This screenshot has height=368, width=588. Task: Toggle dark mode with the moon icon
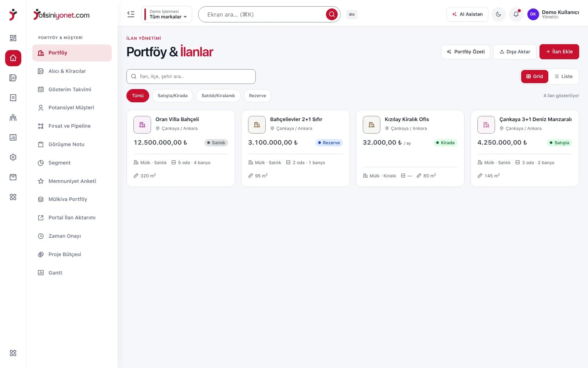coord(498,14)
